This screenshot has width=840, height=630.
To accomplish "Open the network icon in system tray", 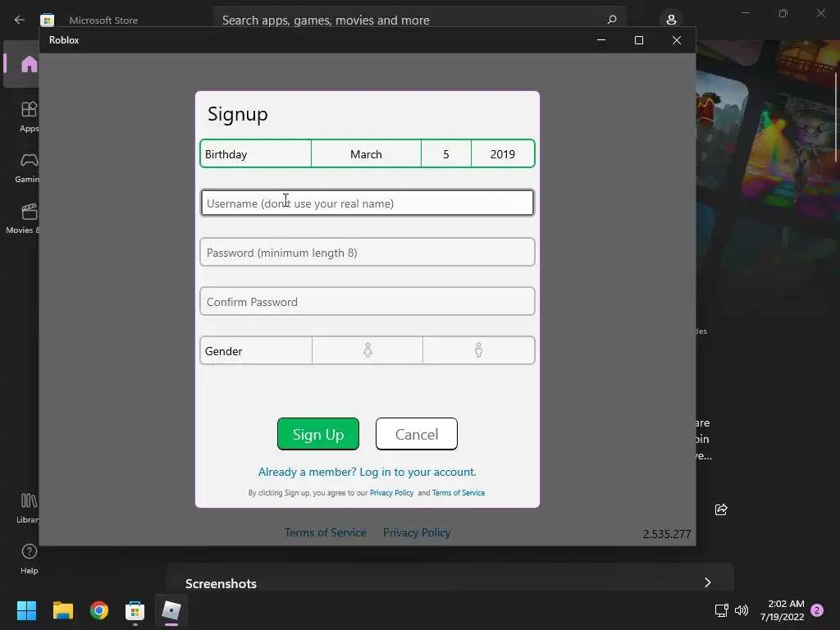I will point(722,610).
